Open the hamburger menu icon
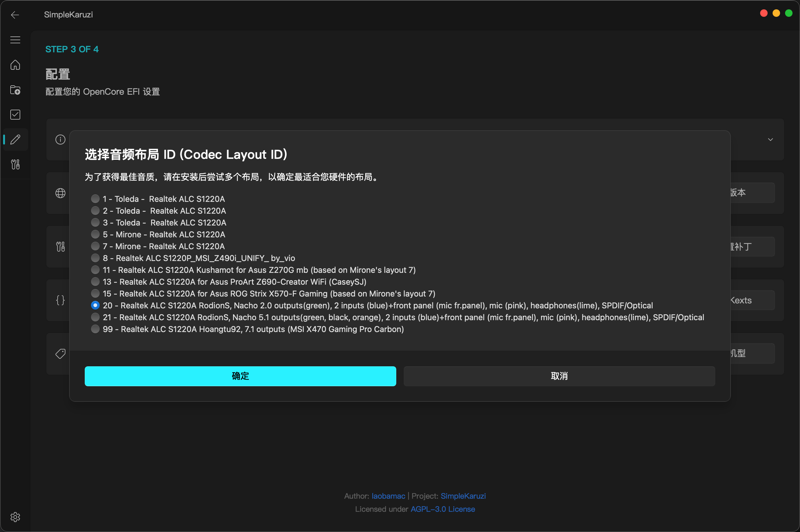800x532 pixels. (15, 40)
